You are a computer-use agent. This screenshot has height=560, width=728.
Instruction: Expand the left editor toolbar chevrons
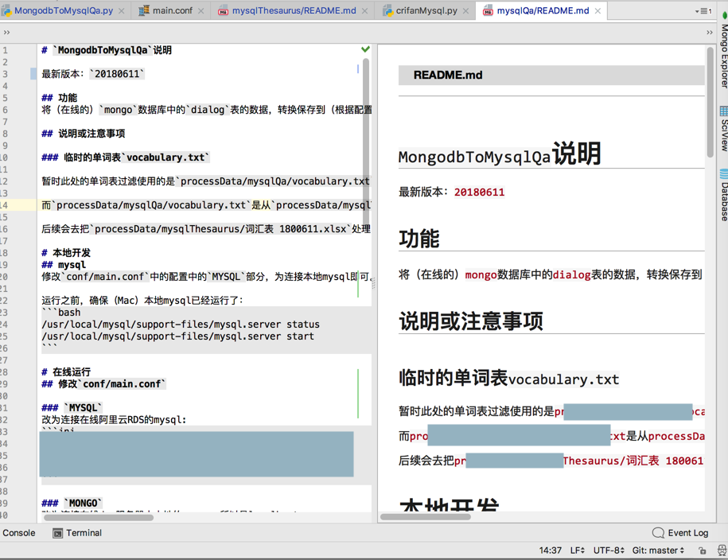pyautogui.click(x=6, y=33)
